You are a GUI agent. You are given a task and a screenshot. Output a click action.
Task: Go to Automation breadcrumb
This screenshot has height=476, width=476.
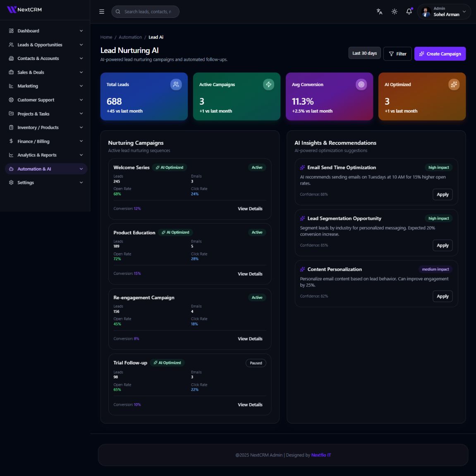coord(130,37)
